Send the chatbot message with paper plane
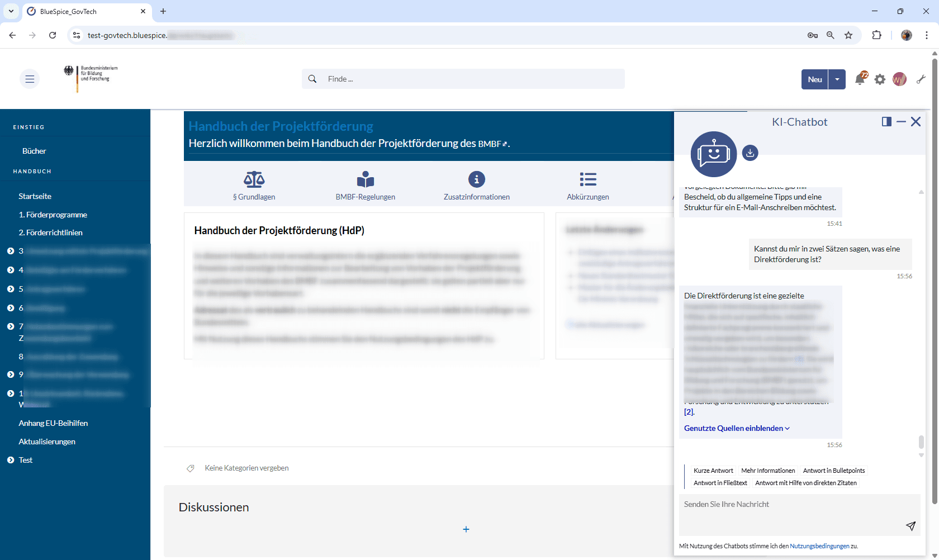The height and width of the screenshot is (560, 939). [910, 526]
